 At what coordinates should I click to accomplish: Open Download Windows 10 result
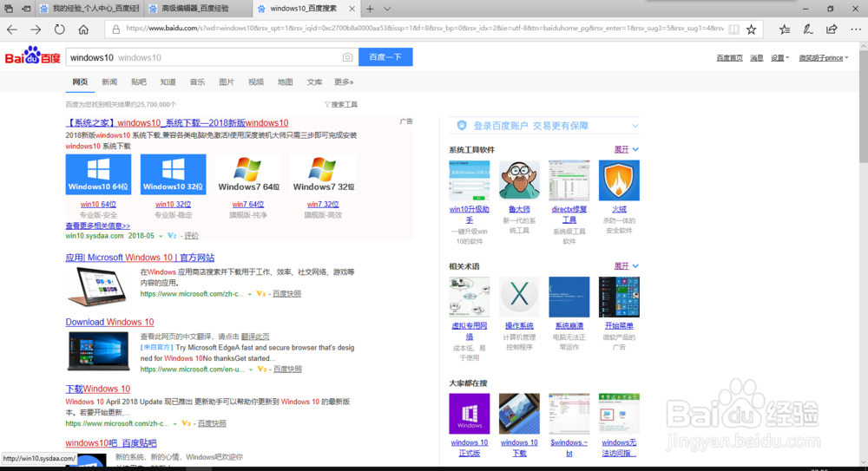109,322
